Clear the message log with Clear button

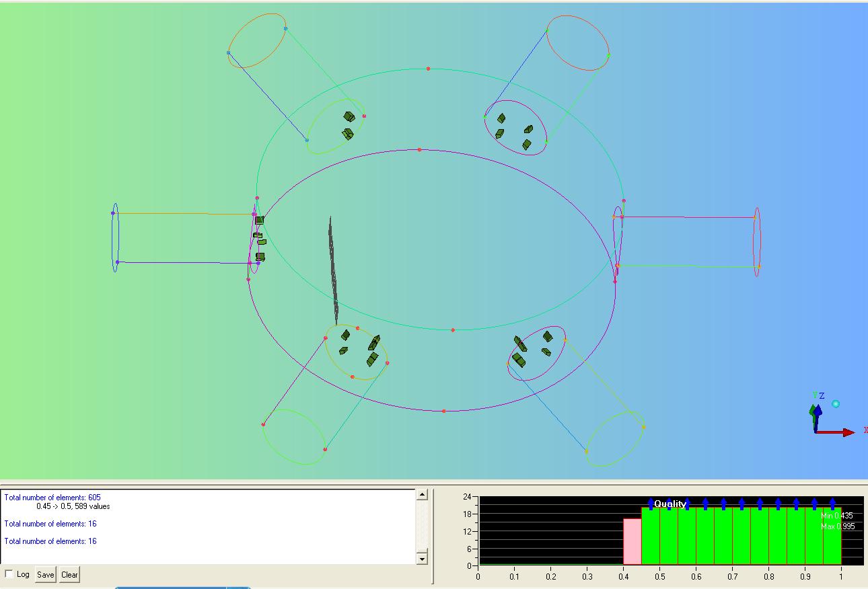pyautogui.click(x=69, y=575)
